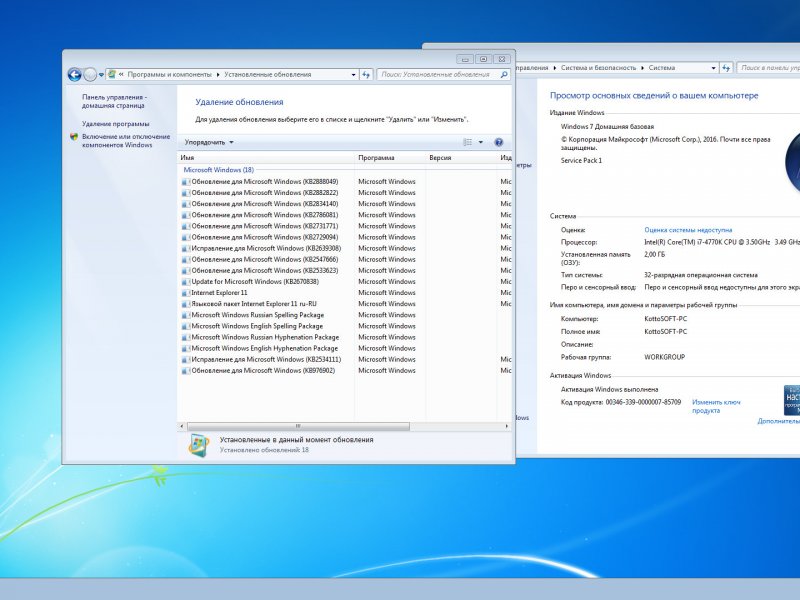Click the icon beside hotfix KB2534111
The width and height of the screenshot is (800, 600).
pyautogui.click(x=186, y=360)
